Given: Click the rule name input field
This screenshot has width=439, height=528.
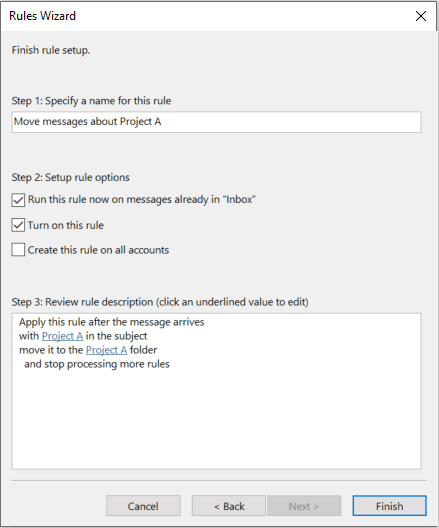Looking at the screenshot, I should point(216,122).
